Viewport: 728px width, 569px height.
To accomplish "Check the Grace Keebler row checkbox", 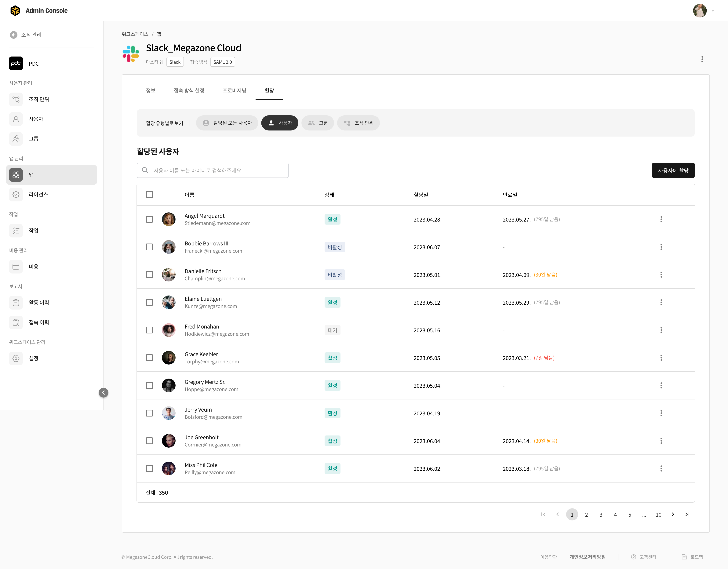I will (x=149, y=358).
